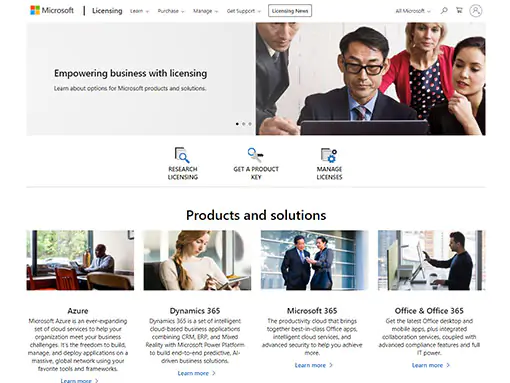Open the account sign-in avatar
Image resolution: width=510 pixels, height=383 pixels.
[x=476, y=11]
